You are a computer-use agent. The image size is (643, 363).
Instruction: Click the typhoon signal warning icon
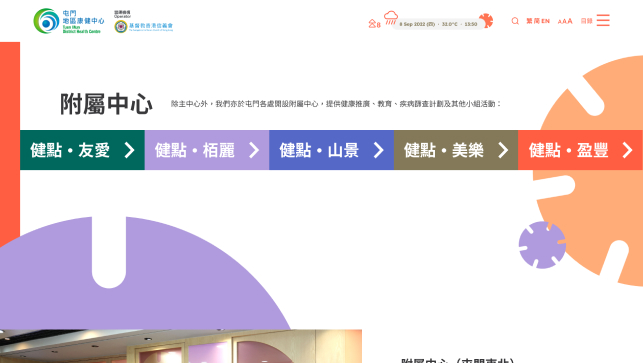[x=374, y=24]
